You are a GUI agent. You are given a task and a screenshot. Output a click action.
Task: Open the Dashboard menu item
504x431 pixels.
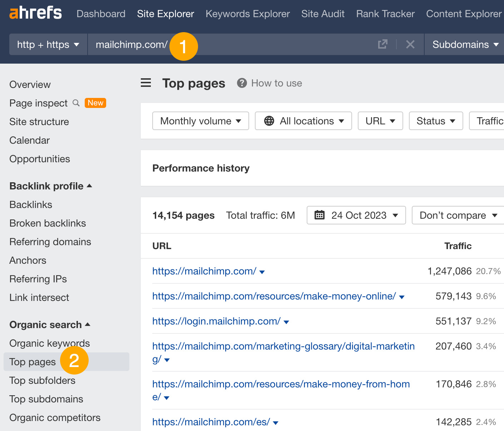tap(101, 14)
